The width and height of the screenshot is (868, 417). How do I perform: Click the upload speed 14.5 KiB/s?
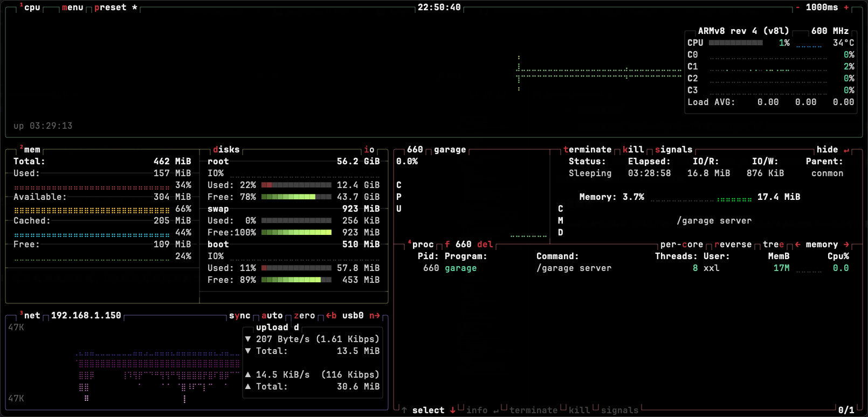pos(283,375)
